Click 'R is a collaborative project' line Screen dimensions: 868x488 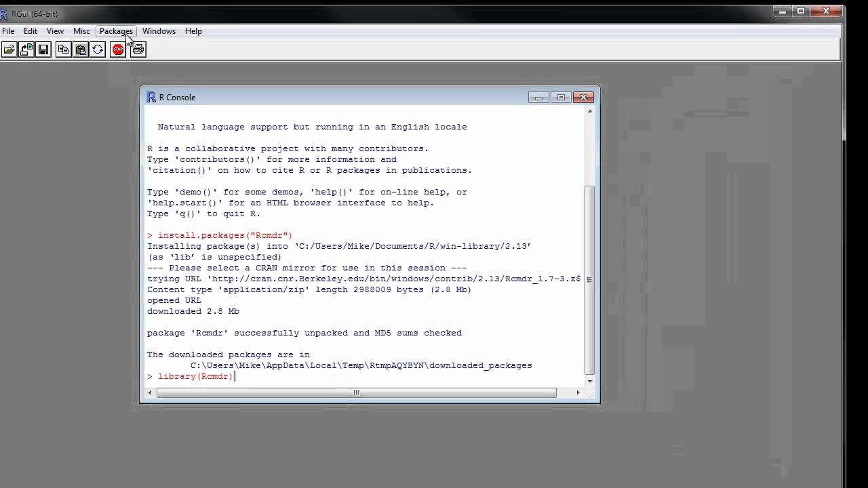(288, 148)
